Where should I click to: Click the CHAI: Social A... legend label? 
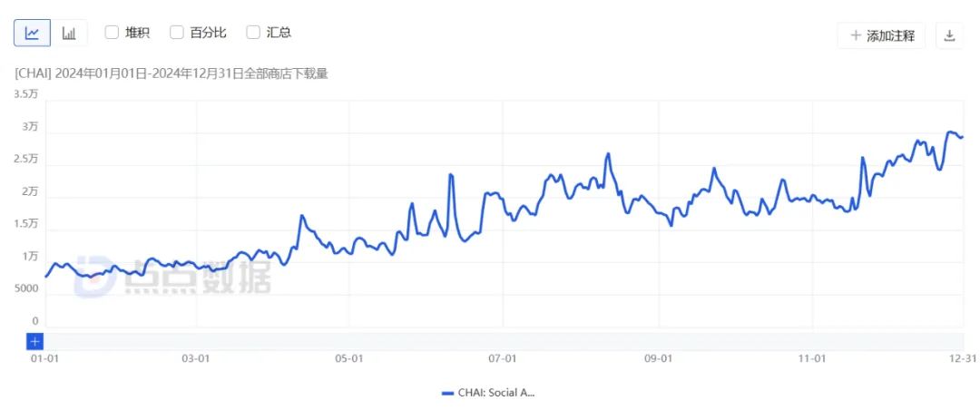coord(496,393)
